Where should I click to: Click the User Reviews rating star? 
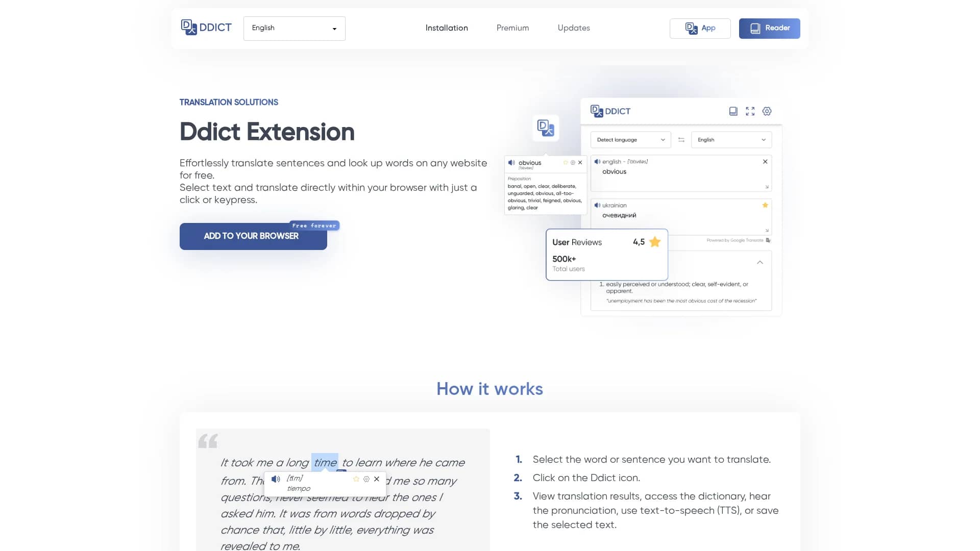coord(655,242)
